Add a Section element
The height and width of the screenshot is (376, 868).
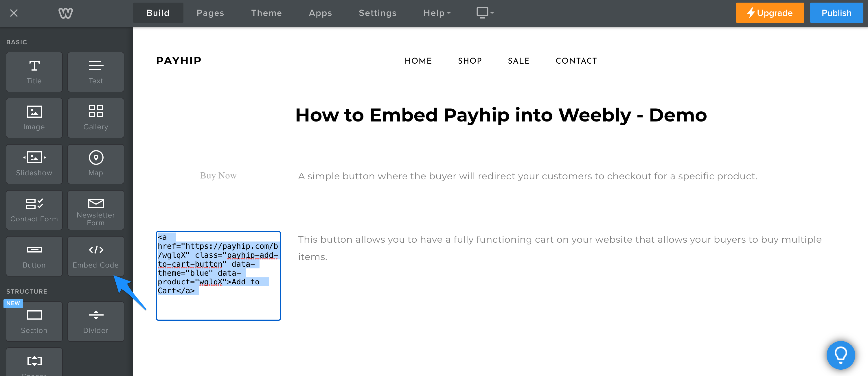[34, 321]
